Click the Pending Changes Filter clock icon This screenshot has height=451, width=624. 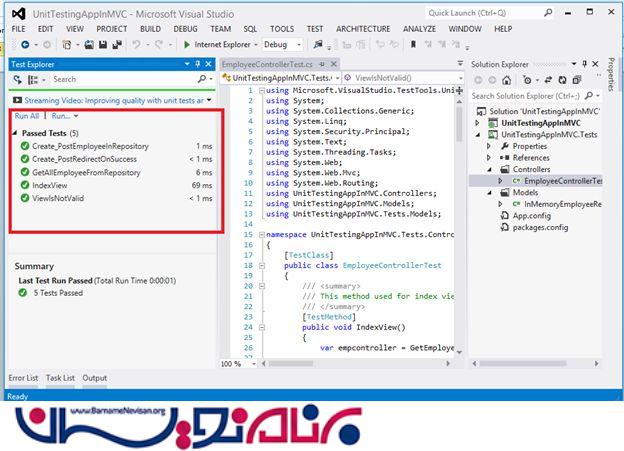click(x=527, y=80)
